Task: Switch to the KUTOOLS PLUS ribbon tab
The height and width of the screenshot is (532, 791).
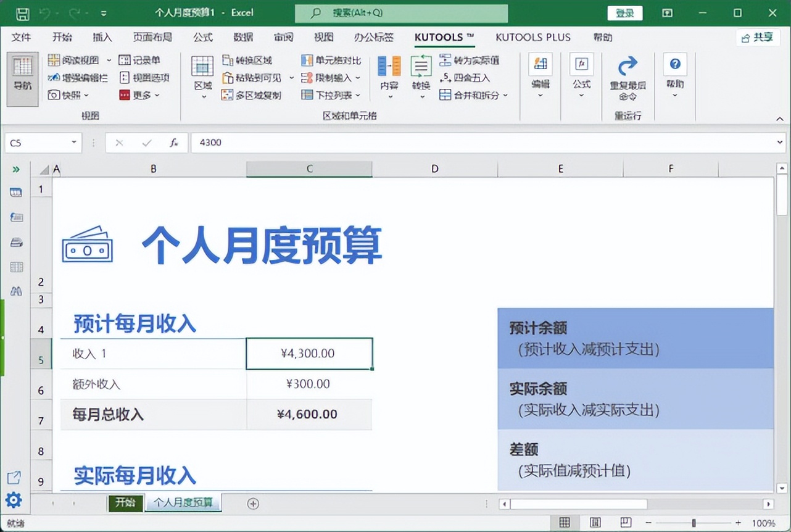Action: pyautogui.click(x=532, y=38)
